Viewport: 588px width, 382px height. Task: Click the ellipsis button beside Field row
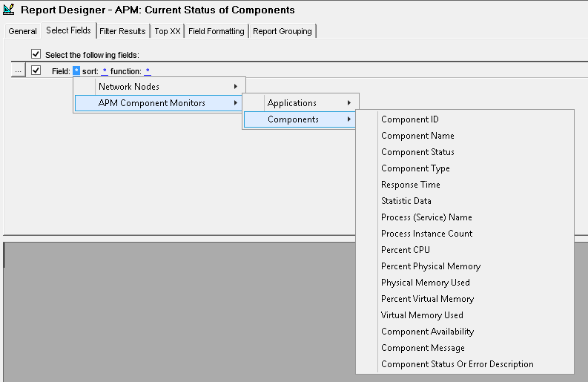[x=18, y=70]
